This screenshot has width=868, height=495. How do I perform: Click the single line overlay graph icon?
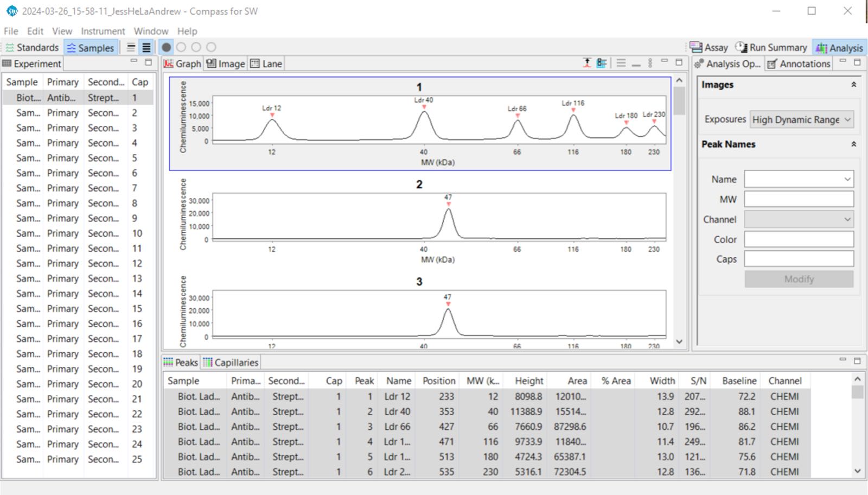[x=636, y=63]
